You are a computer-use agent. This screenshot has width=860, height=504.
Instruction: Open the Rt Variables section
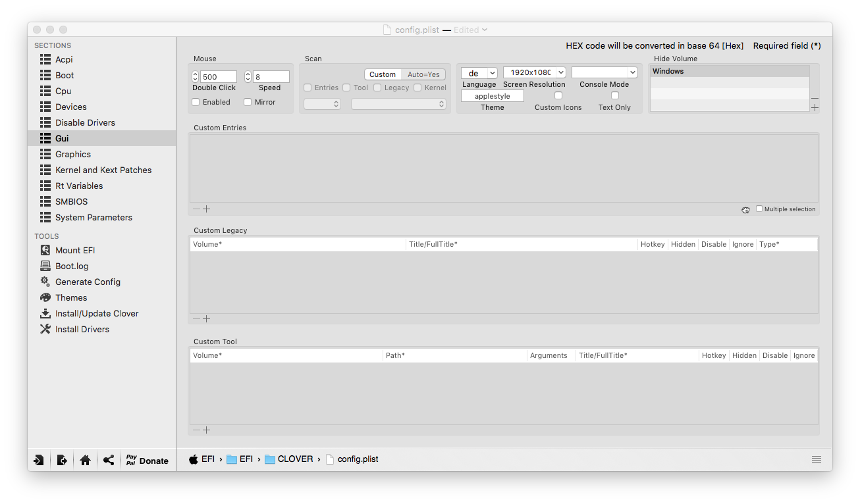pyautogui.click(x=101, y=186)
